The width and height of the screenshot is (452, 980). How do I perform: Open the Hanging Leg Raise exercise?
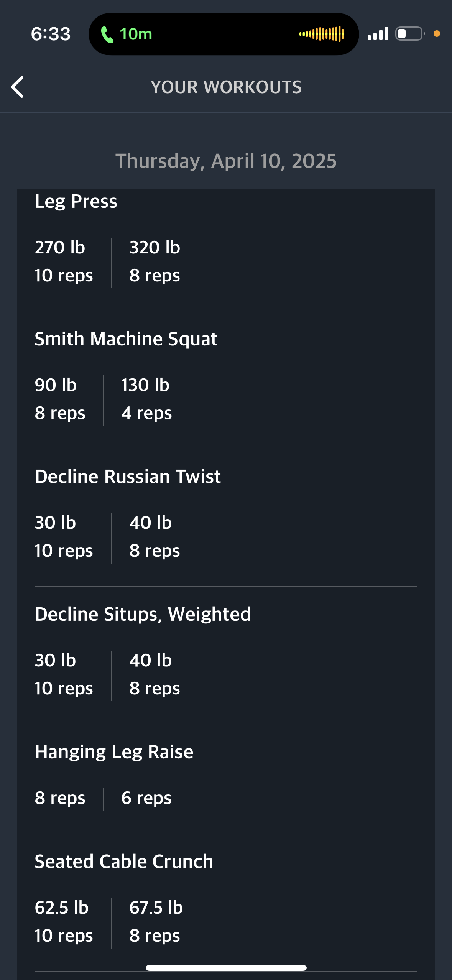[114, 752]
